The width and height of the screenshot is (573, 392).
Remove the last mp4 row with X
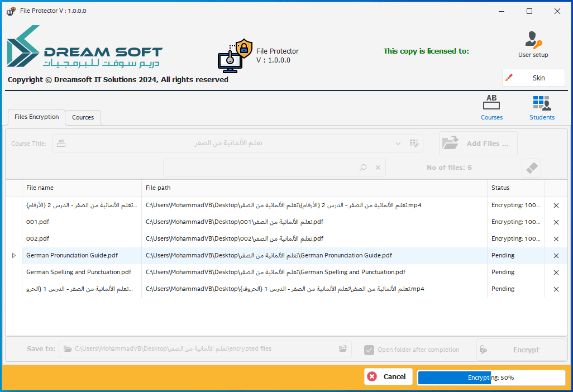556,289
